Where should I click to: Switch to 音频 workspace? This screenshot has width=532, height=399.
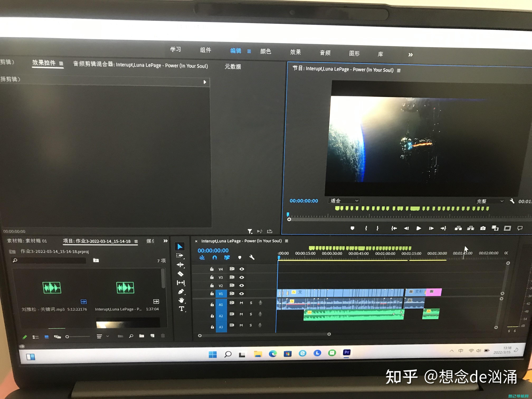tap(325, 53)
